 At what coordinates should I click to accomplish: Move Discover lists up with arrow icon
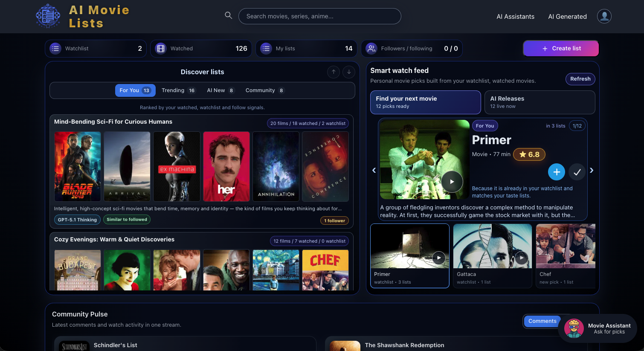click(x=334, y=72)
